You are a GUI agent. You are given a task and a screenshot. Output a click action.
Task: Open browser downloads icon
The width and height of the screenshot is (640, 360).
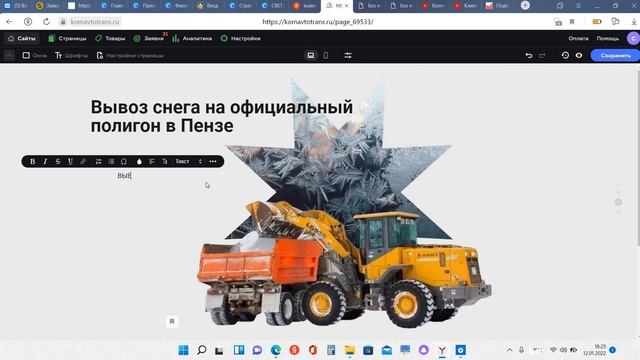tap(634, 22)
